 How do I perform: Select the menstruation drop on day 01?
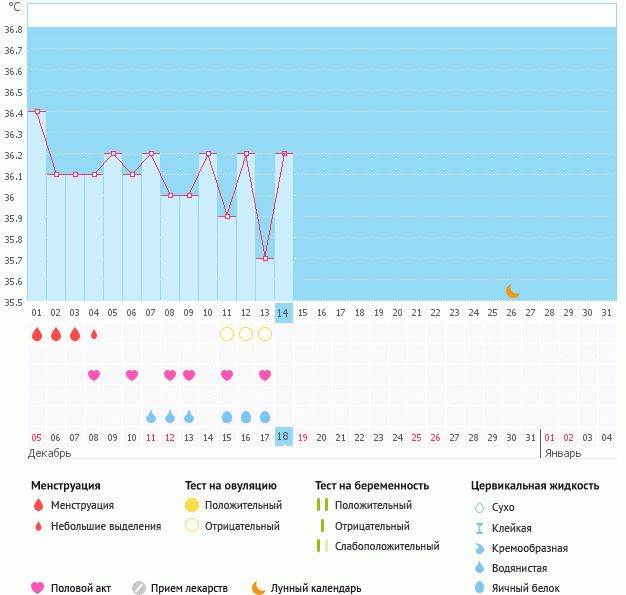[x=37, y=334]
